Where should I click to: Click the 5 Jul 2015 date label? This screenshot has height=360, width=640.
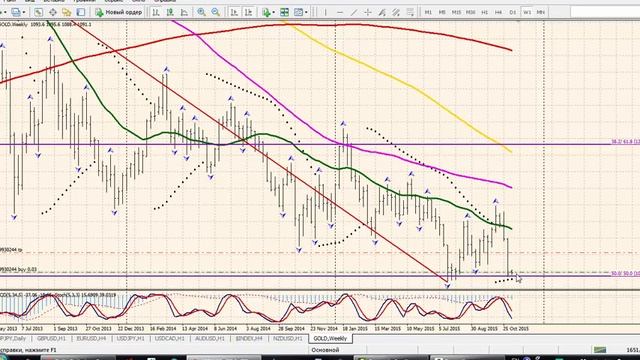pyautogui.click(x=449, y=328)
